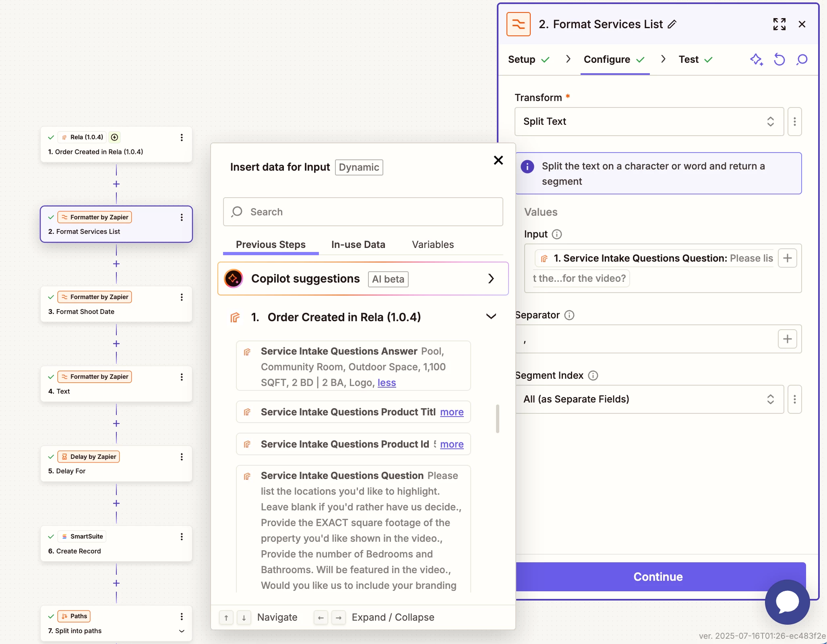Go to the Setup tab
This screenshot has height=644, width=827.
pyautogui.click(x=529, y=60)
